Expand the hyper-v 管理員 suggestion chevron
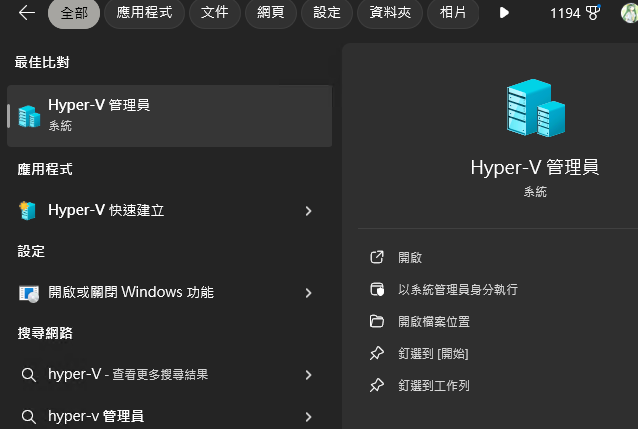This screenshot has width=638, height=429. tap(308, 417)
